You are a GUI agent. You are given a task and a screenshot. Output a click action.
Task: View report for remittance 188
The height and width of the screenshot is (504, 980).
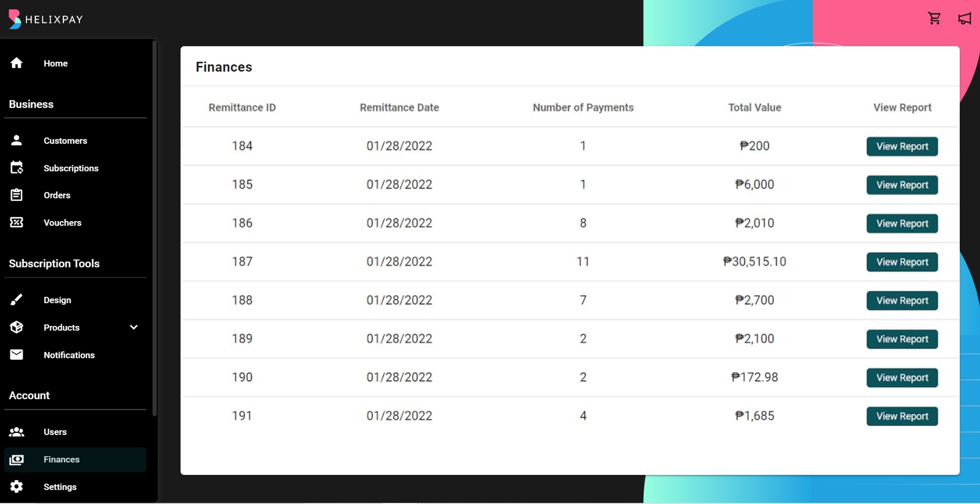pos(902,301)
